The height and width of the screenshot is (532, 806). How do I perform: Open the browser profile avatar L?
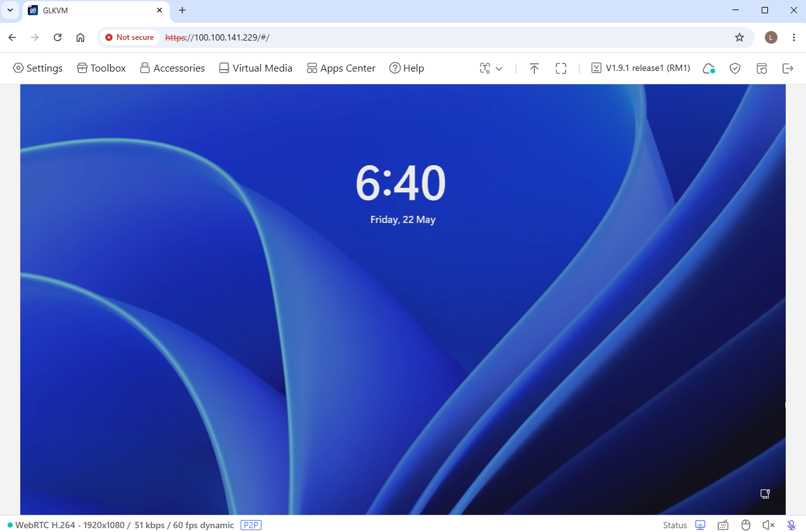click(x=771, y=37)
